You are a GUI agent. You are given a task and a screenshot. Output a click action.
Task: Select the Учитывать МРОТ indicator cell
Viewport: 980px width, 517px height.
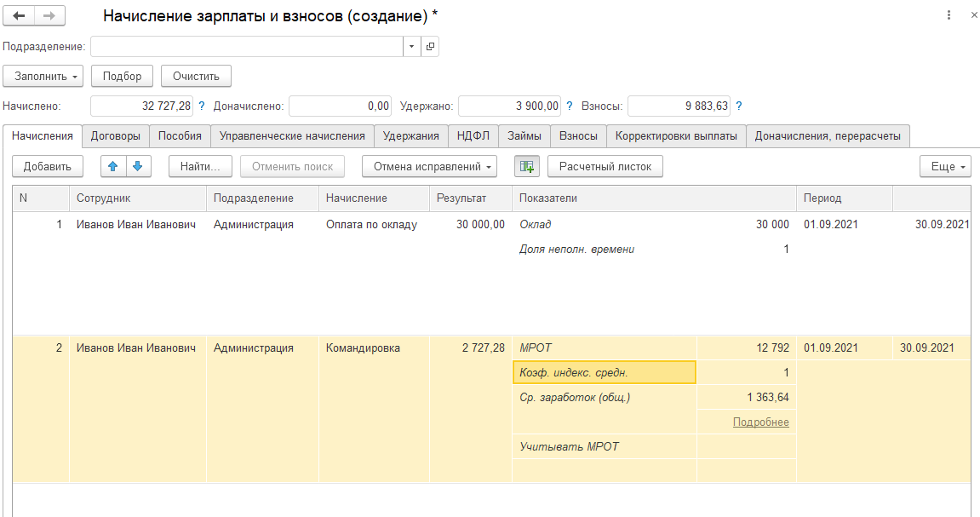604,447
